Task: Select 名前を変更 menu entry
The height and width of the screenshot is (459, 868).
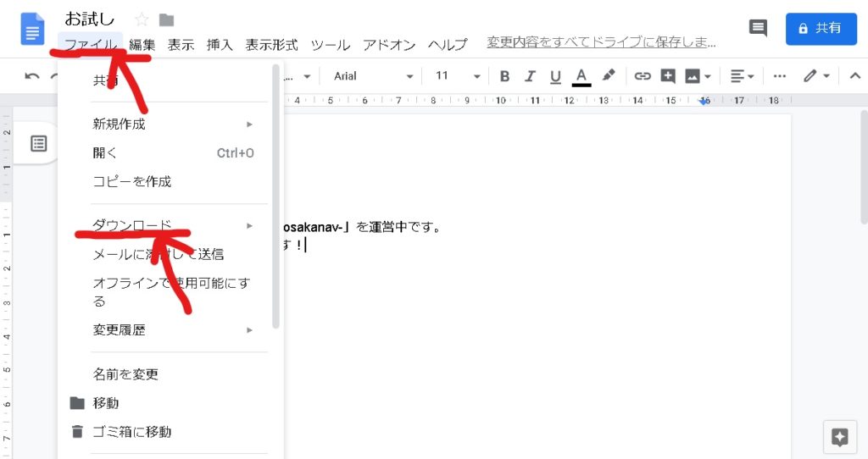Action: (x=171, y=374)
